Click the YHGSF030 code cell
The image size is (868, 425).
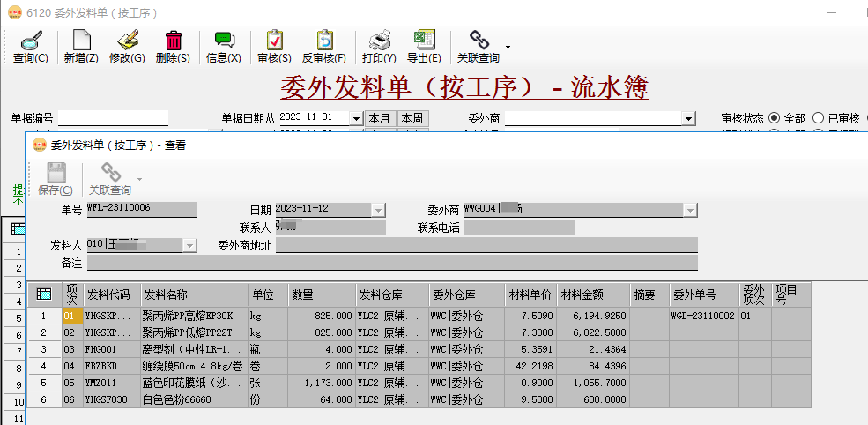pos(112,399)
